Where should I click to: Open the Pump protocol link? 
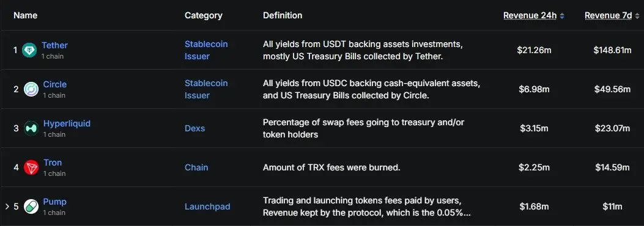click(x=54, y=202)
